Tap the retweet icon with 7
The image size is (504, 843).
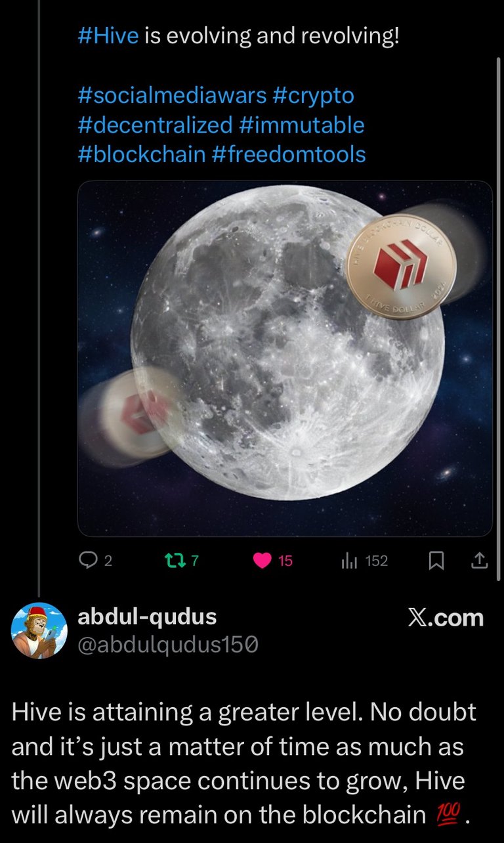coord(174,561)
